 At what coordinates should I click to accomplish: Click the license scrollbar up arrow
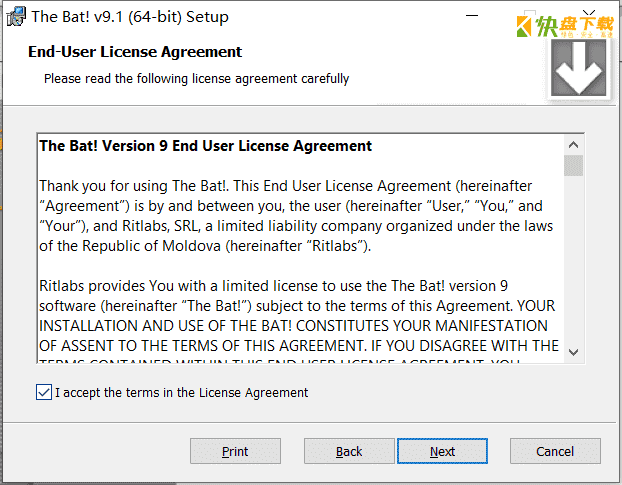click(x=573, y=145)
